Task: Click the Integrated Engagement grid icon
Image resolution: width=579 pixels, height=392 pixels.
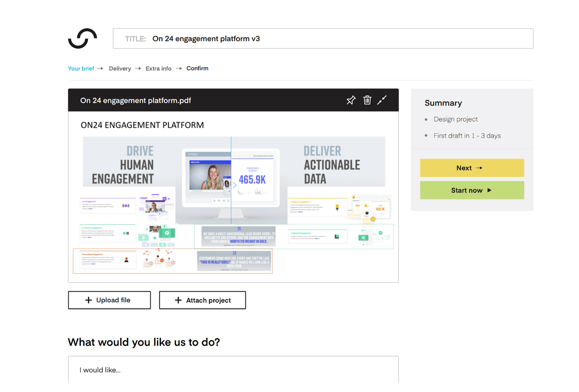Action: (337, 237)
